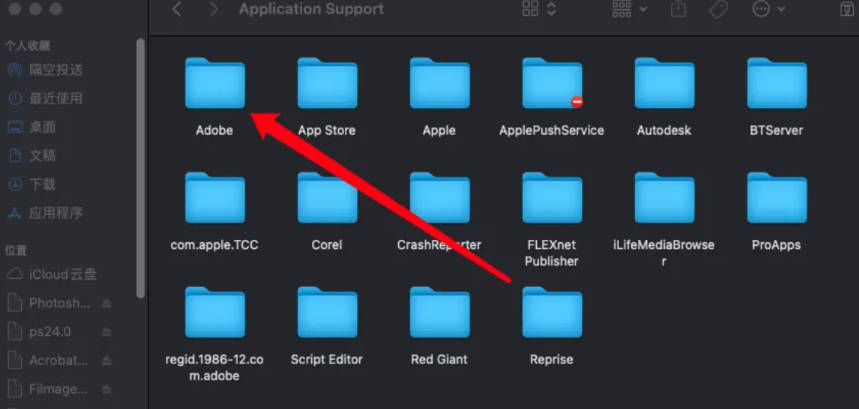Go forward with the toolbar forward arrow
This screenshot has width=859, height=409.
tap(214, 9)
